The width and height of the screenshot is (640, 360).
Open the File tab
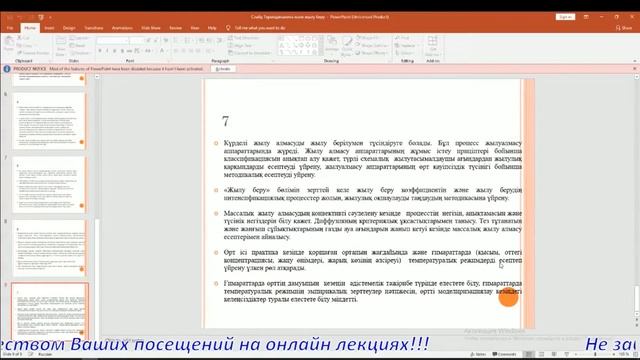coord(10,28)
